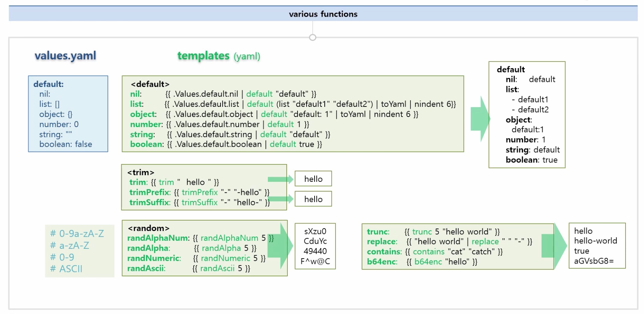The image size is (644, 314).
Task: Click 'hello' in the trunc result box
Action: pyautogui.click(x=583, y=231)
